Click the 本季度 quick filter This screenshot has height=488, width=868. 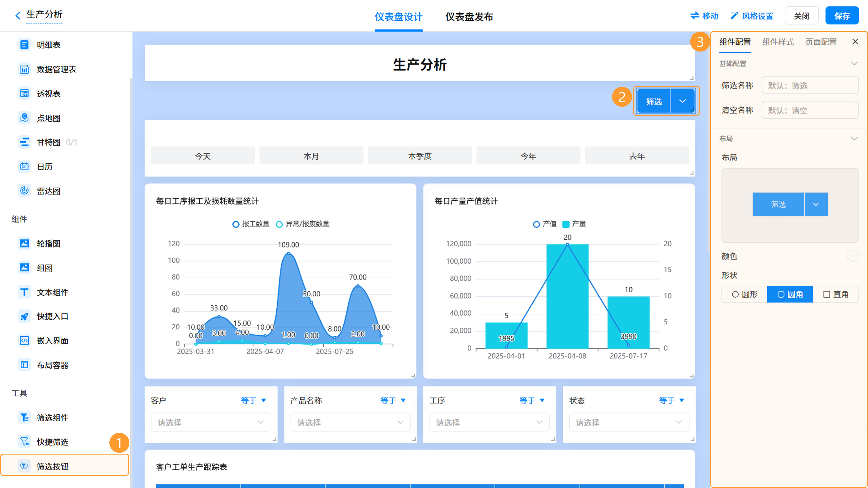coord(420,156)
